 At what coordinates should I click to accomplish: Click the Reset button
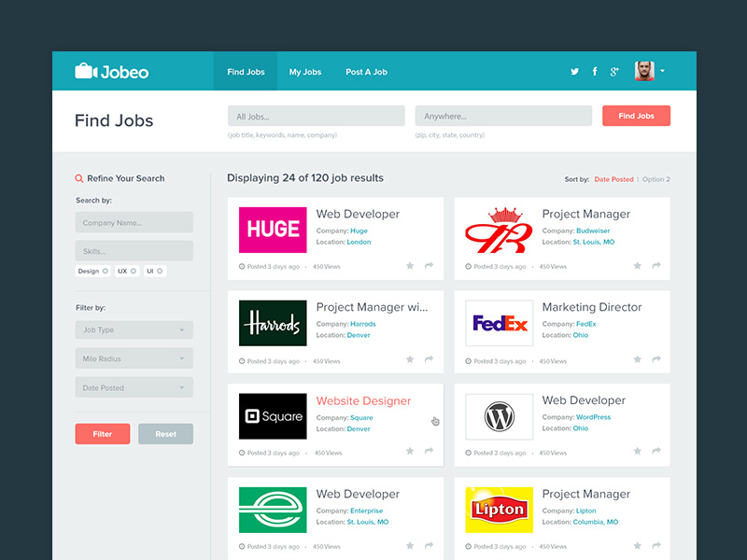[x=166, y=434]
